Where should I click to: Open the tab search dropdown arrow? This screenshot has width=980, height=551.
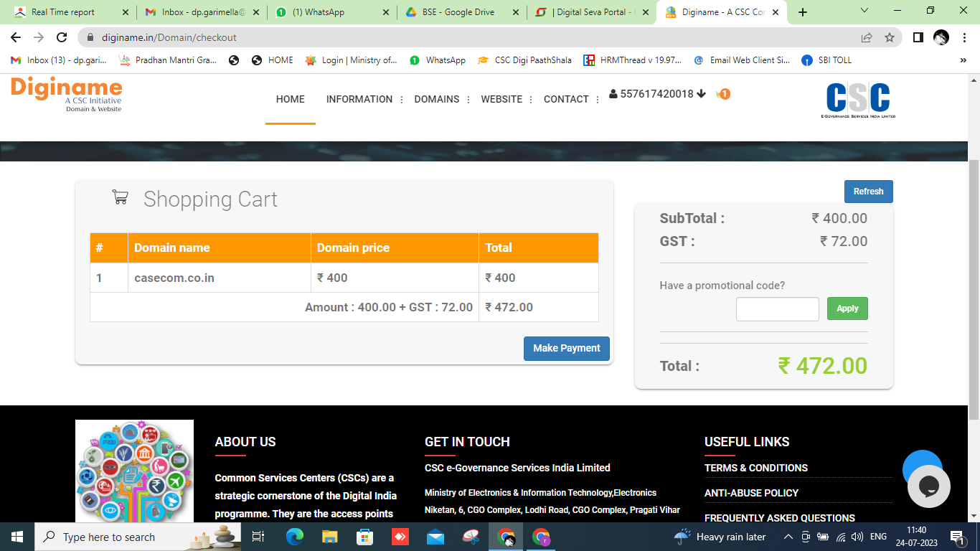click(x=864, y=11)
